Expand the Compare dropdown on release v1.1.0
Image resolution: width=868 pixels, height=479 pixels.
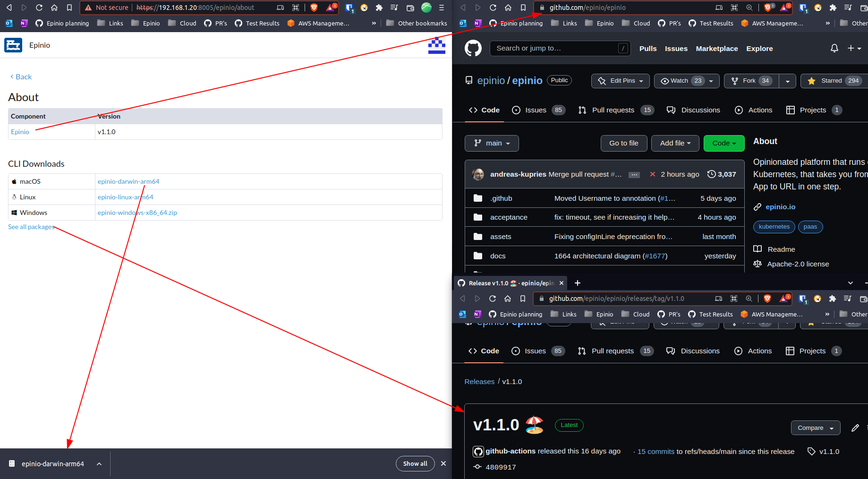point(815,428)
